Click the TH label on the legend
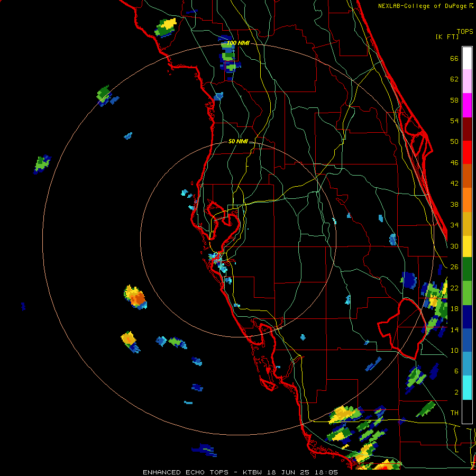 (x=454, y=413)
